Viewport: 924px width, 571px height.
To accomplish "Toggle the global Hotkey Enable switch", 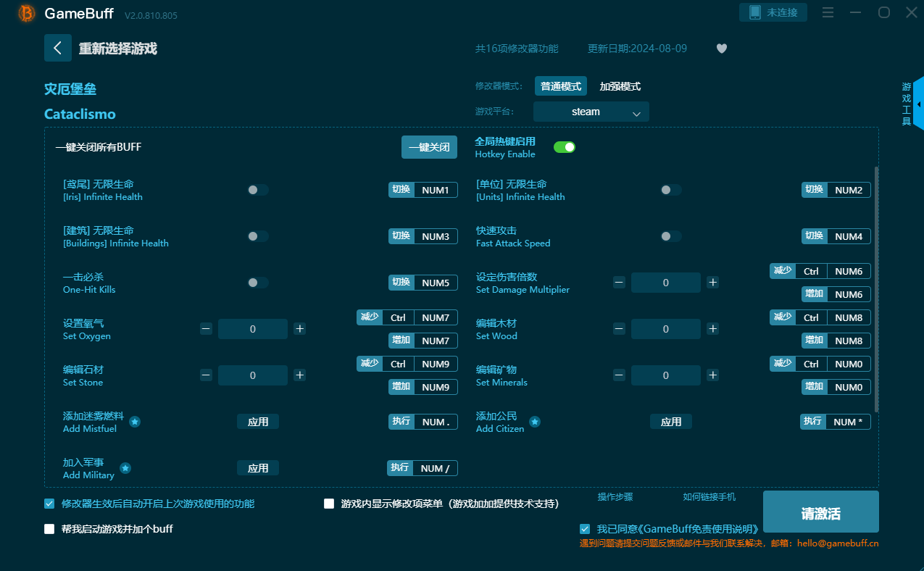I will (565, 147).
